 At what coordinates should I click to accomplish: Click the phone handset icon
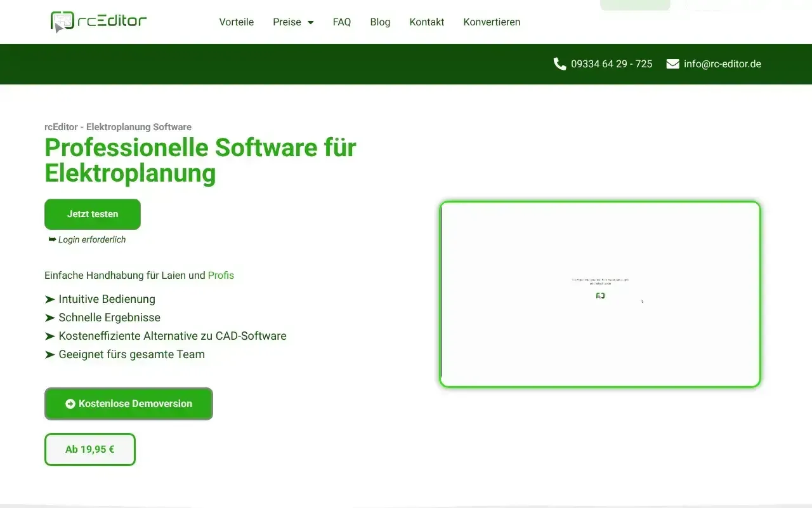point(560,64)
